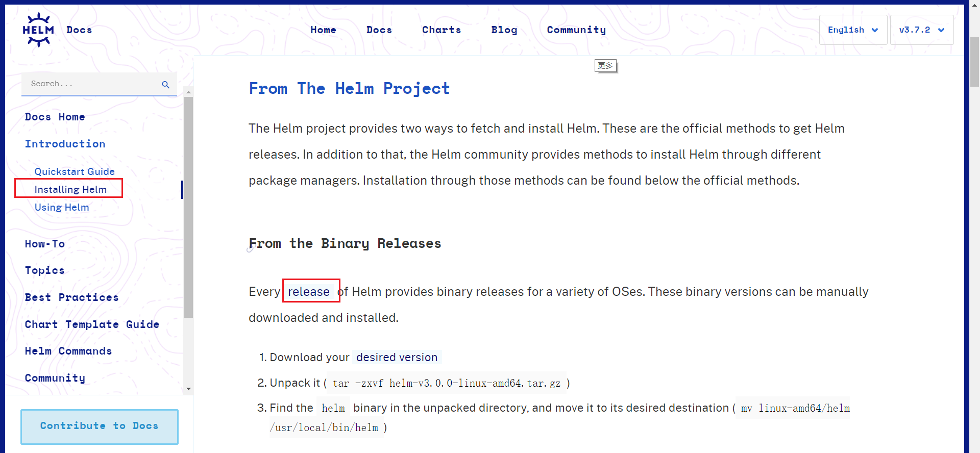This screenshot has height=453, width=980.
Task: Expand Best Practices section in sidebar
Action: (71, 297)
